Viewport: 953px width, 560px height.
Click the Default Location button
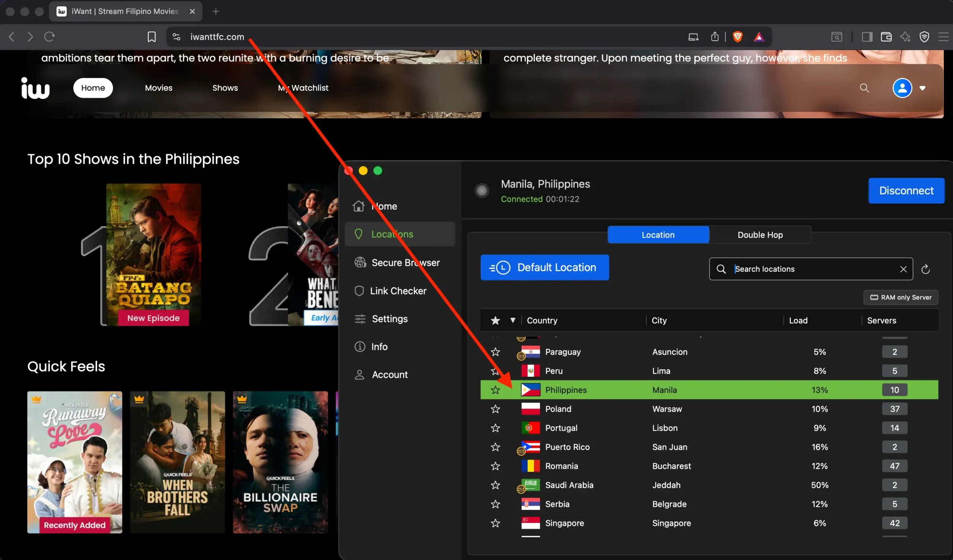pos(544,267)
